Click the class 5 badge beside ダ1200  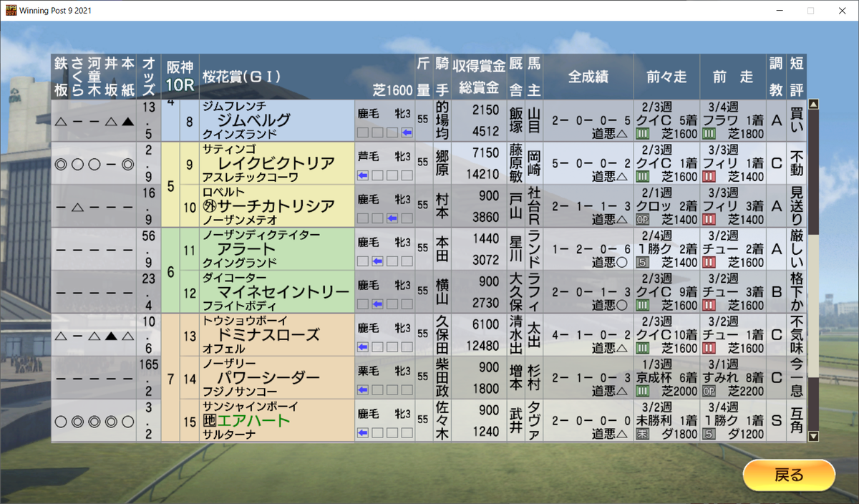click(709, 434)
